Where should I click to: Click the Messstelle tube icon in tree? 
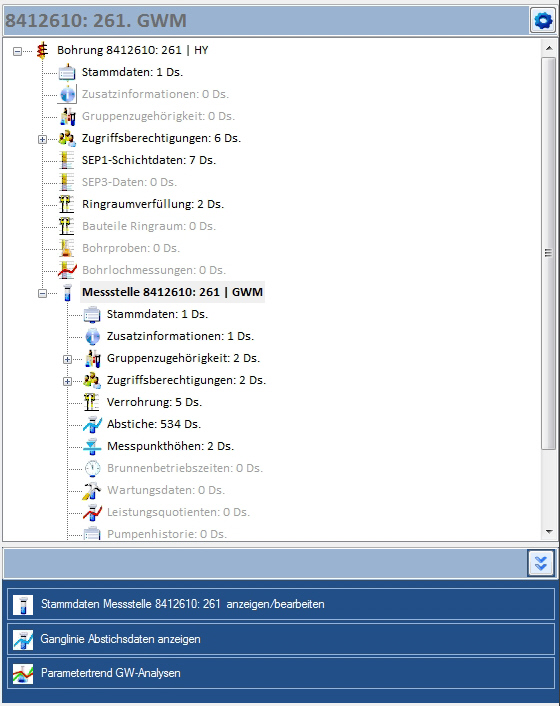click(68, 293)
